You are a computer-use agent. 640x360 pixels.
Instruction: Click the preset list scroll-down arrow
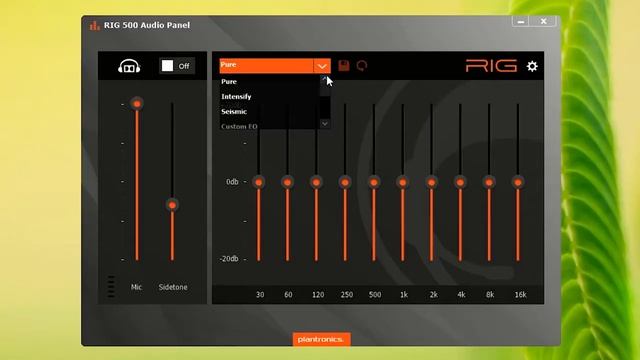(325, 123)
